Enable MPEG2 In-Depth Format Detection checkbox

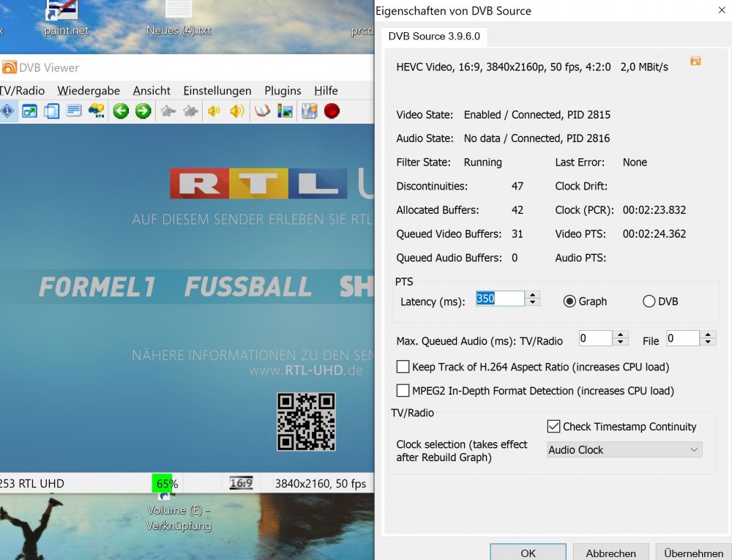[403, 391]
